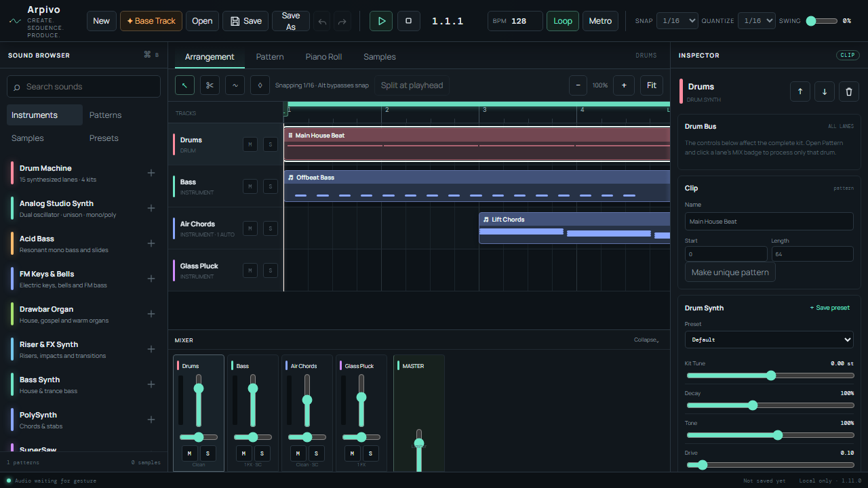Screen dimensions: 868x488
Task: Solo the Bass track in arrangement
Action: 271,186
